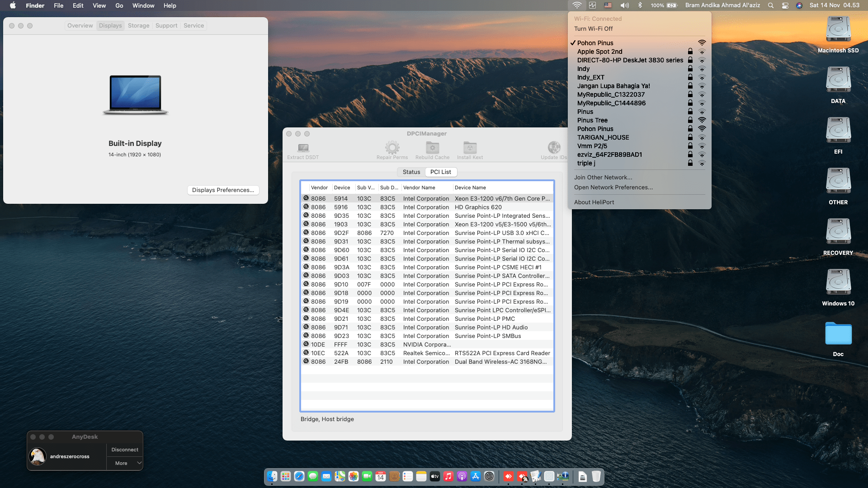Connect to Apple Spot 2nd network
The image size is (868, 488).
(599, 52)
